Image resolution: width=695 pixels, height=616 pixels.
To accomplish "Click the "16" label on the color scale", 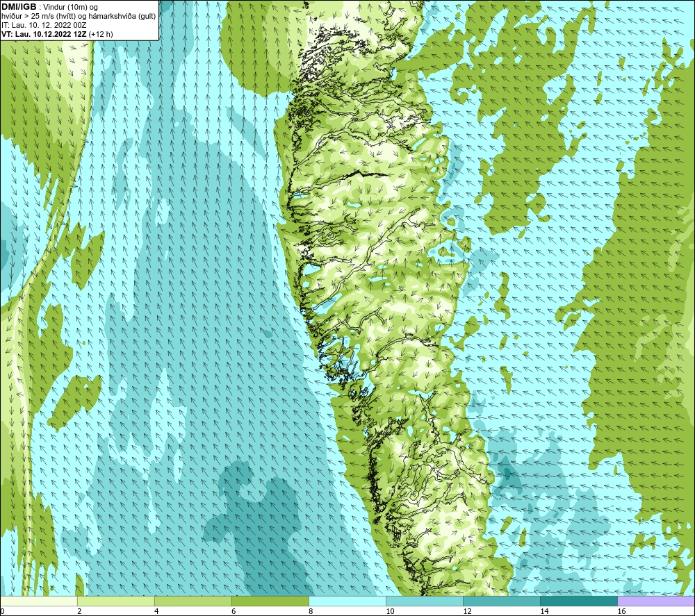I will [x=621, y=612].
